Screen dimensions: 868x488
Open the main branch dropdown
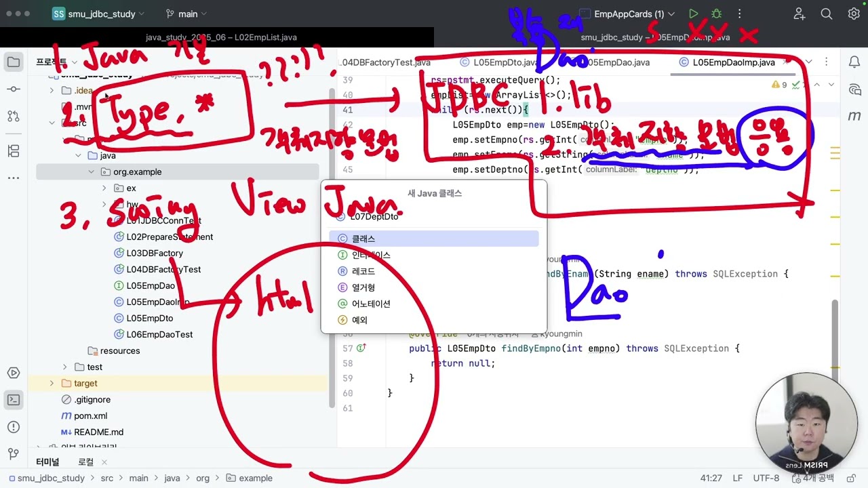[187, 14]
